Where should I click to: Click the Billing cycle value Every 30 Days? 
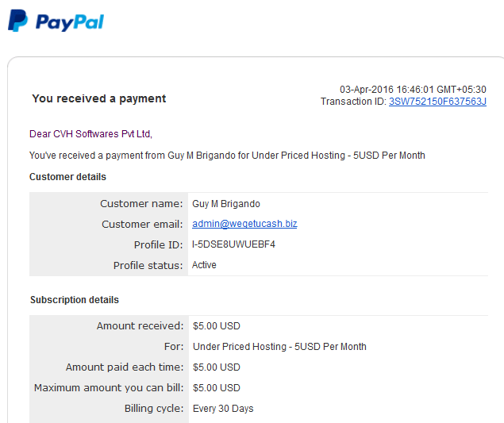(x=223, y=409)
